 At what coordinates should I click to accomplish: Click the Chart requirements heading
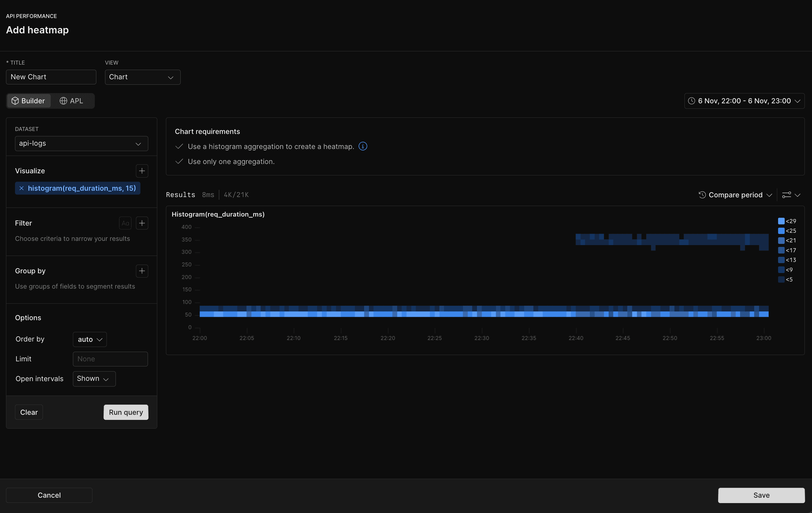(207, 132)
